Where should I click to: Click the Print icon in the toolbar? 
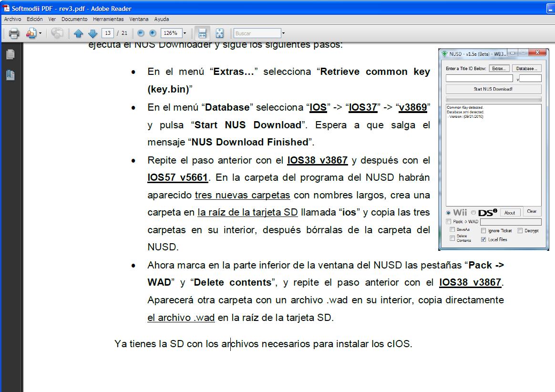tap(14, 33)
